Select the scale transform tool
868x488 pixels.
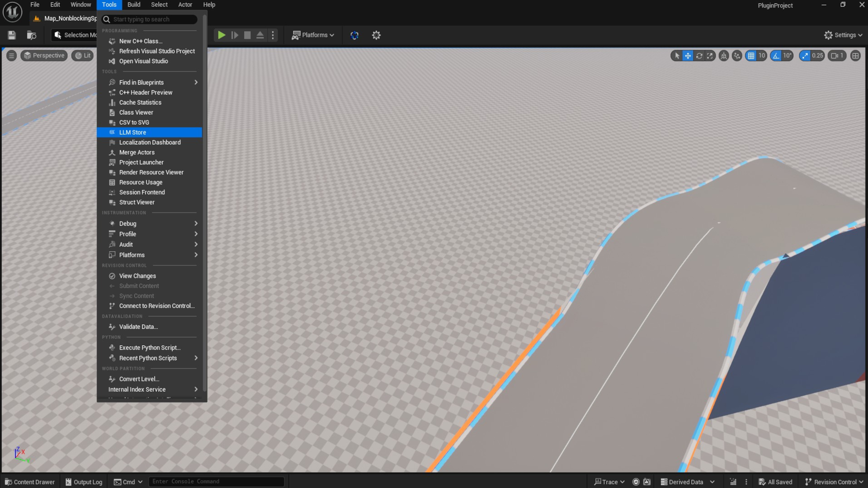click(710, 56)
